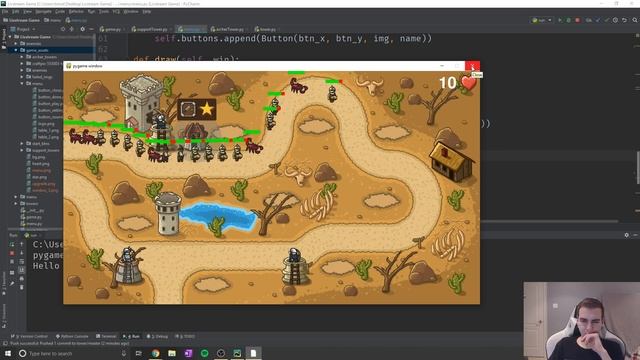Open the Terminal tool window
Viewport: 640px width, 360px height.
click(x=106, y=336)
